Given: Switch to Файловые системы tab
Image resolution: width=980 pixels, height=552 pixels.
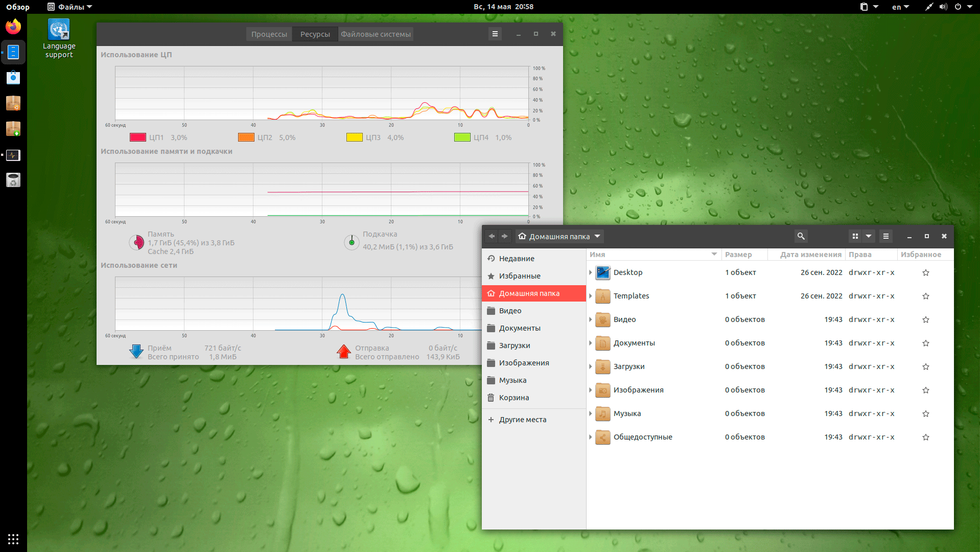Looking at the screenshot, I should 376,34.
